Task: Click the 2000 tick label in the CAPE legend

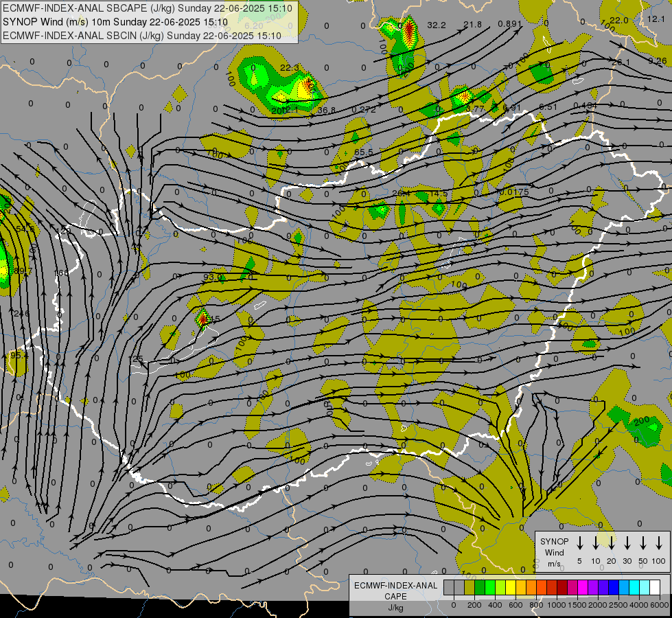Action: (x=598, y=605)
